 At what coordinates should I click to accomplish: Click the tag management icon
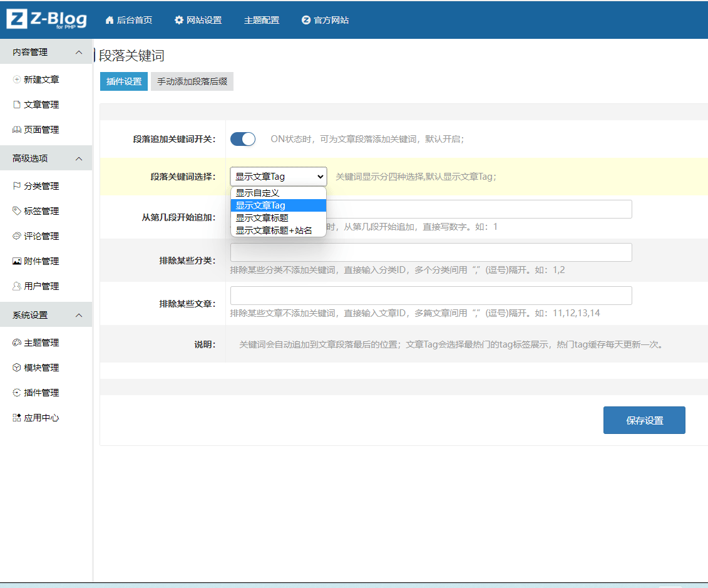point(17,211)
